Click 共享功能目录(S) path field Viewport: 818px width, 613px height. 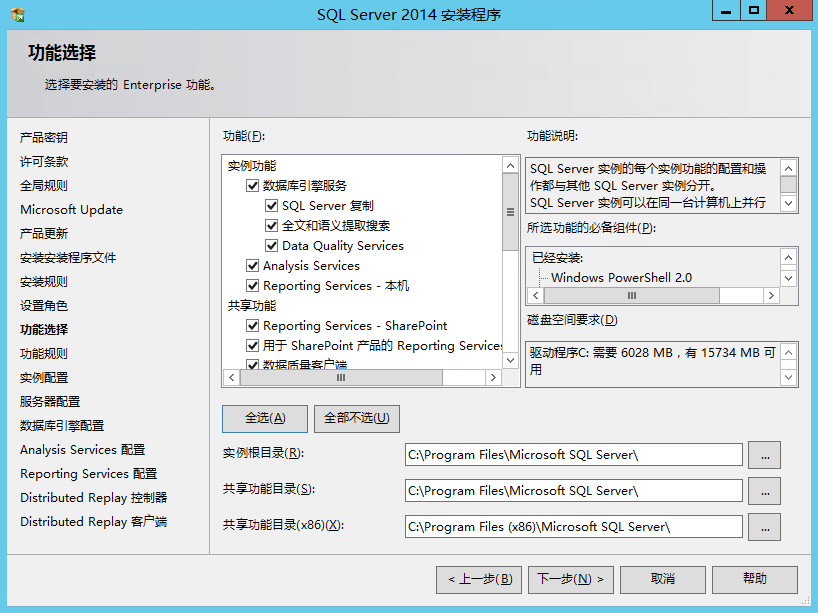(574, 491)
